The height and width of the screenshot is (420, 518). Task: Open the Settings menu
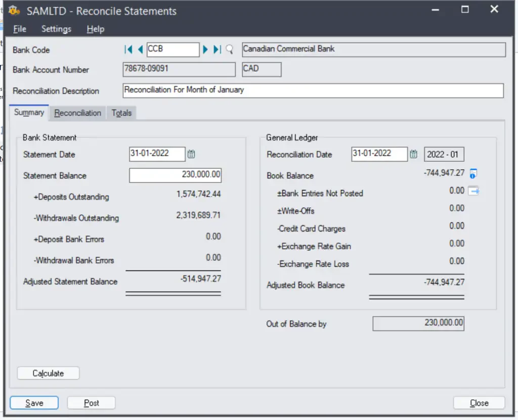(56, 29)
